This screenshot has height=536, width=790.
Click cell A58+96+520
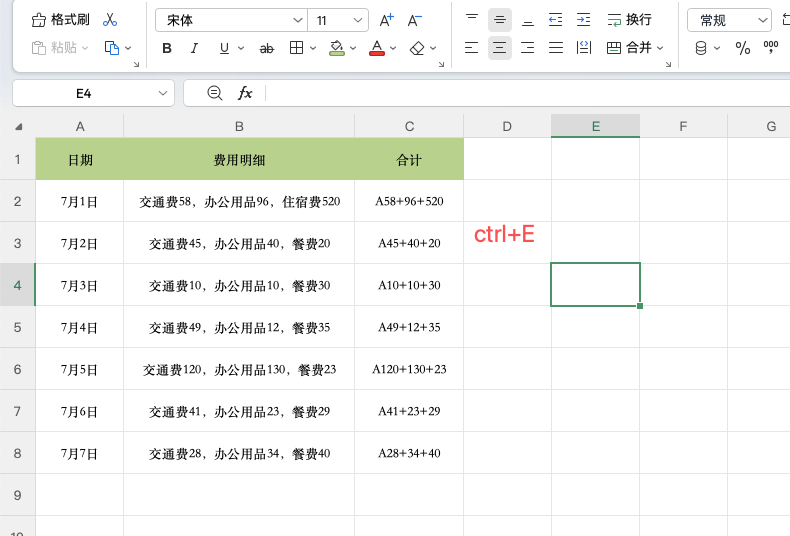click(409, 202)
